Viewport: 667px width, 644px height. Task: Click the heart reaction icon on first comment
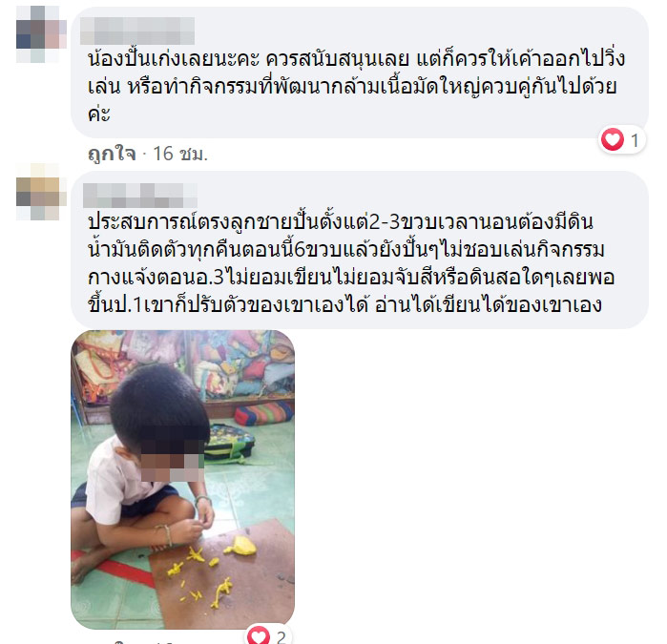613,139
